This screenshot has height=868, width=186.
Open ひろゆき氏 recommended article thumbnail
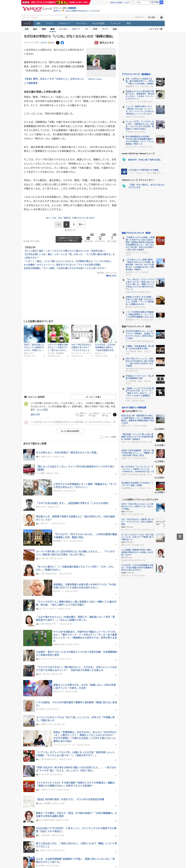pos(106,334)
